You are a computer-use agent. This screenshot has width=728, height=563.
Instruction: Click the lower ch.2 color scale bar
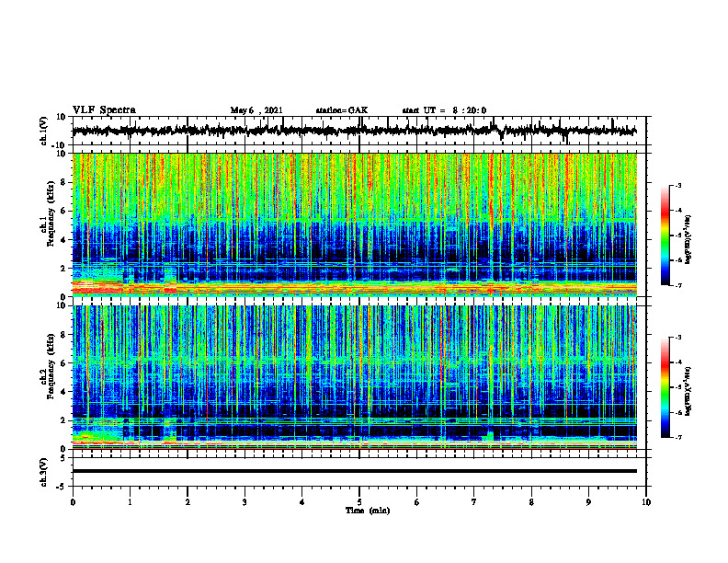pos(665,387)
